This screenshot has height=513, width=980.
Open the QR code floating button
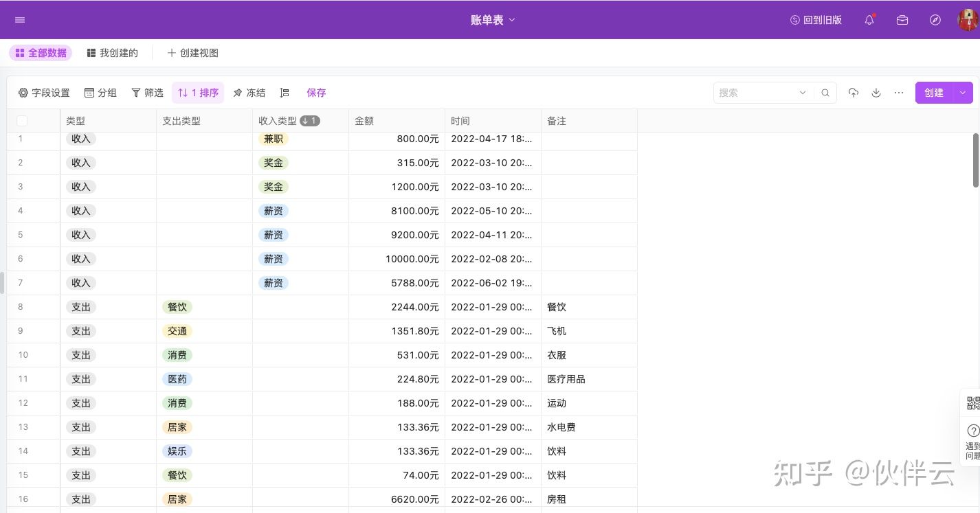(972, 402)
